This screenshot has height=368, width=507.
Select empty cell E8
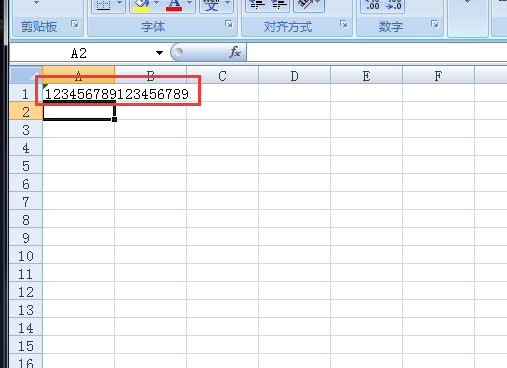pos(366,219)
